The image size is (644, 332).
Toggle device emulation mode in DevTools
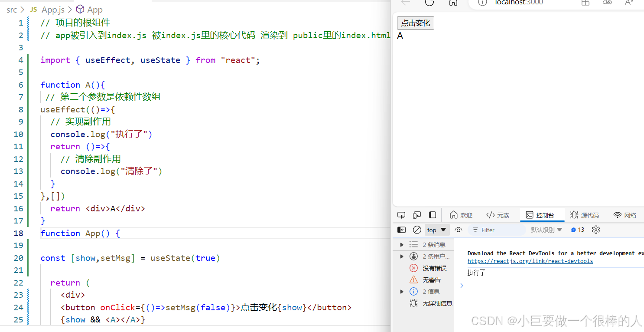coord(416,215)
